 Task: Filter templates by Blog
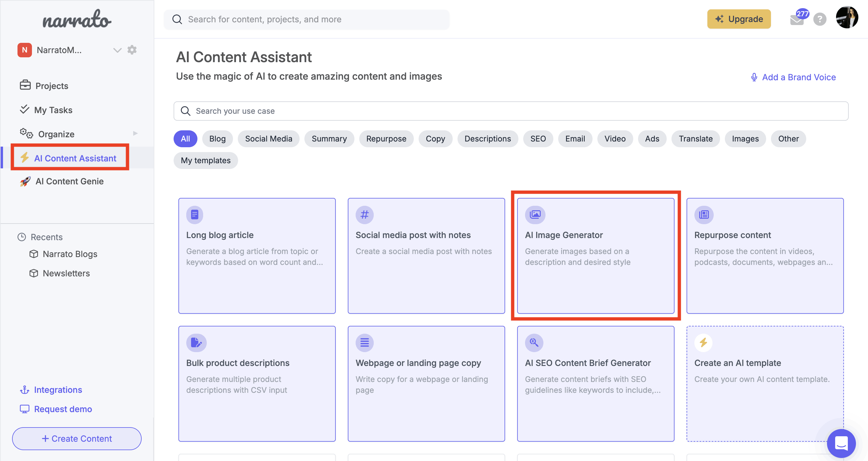click(x=217, y=138)
